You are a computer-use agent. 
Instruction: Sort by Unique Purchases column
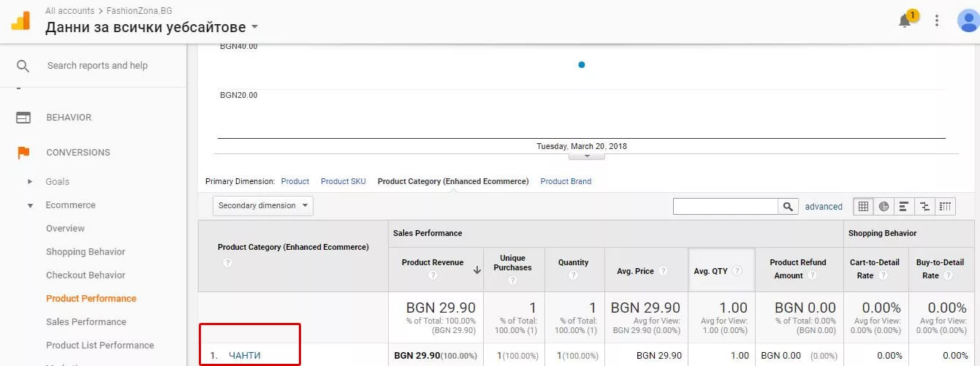tap(512, 263)
